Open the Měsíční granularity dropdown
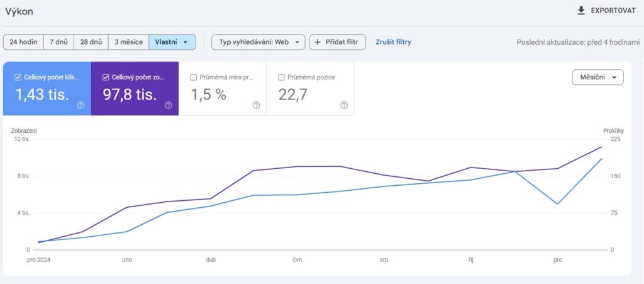 pos(597,77)
